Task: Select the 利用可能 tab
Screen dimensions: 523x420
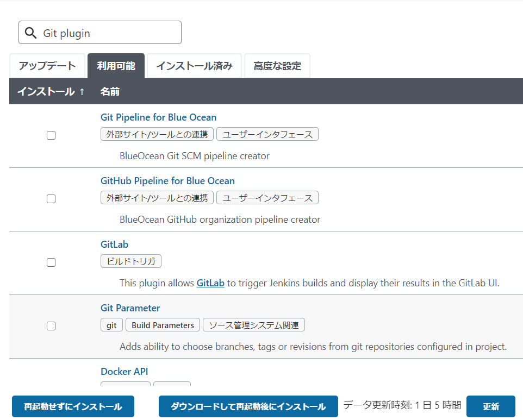Action: pyautogui.click(x=116, y=66)
